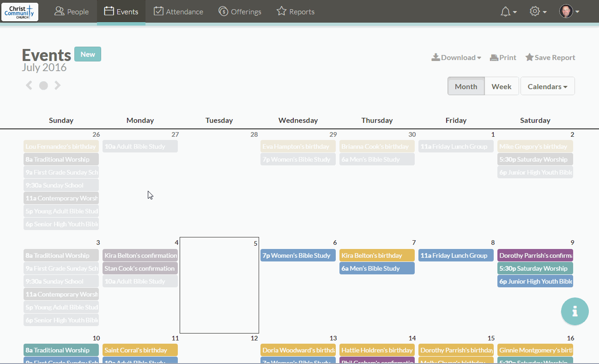Viewport: 599px width, 364px height.
Task: Open the settings gear menu
Action: [x=538, y=12]
